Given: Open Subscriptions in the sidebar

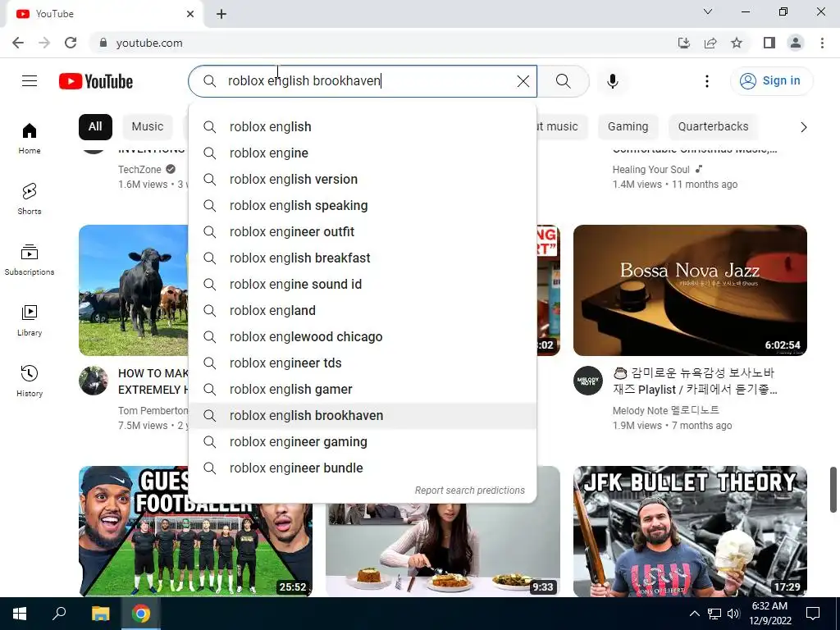Looking at the screenshot, I should click(x=30, y=259).
